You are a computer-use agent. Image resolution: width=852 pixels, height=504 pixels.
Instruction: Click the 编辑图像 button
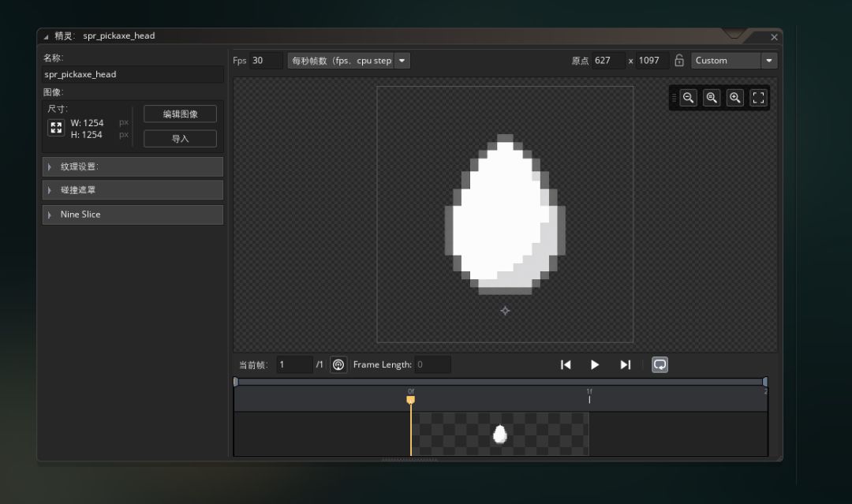(181, 114)
